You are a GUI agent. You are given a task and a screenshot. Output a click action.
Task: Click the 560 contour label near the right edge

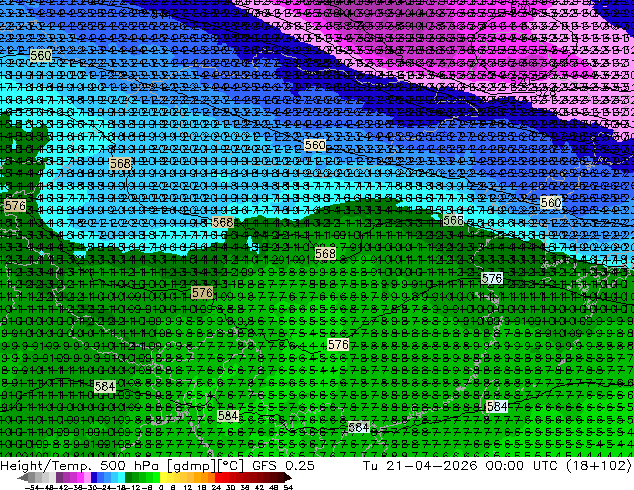551,203
